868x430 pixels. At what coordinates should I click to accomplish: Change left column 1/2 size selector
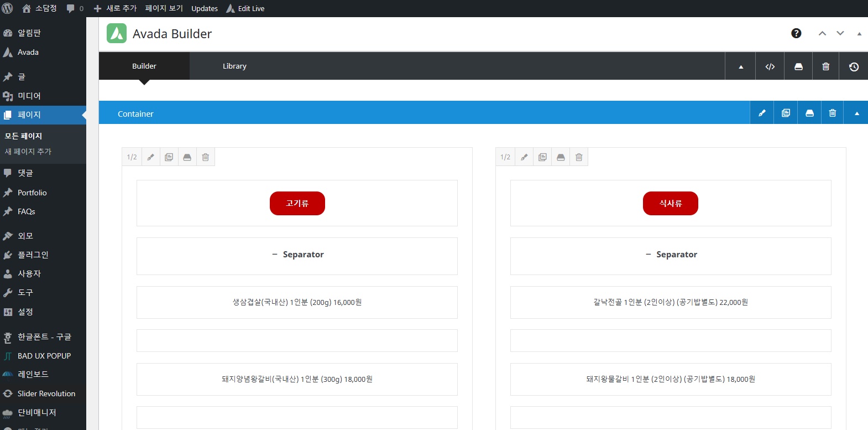tap(132, 157)
